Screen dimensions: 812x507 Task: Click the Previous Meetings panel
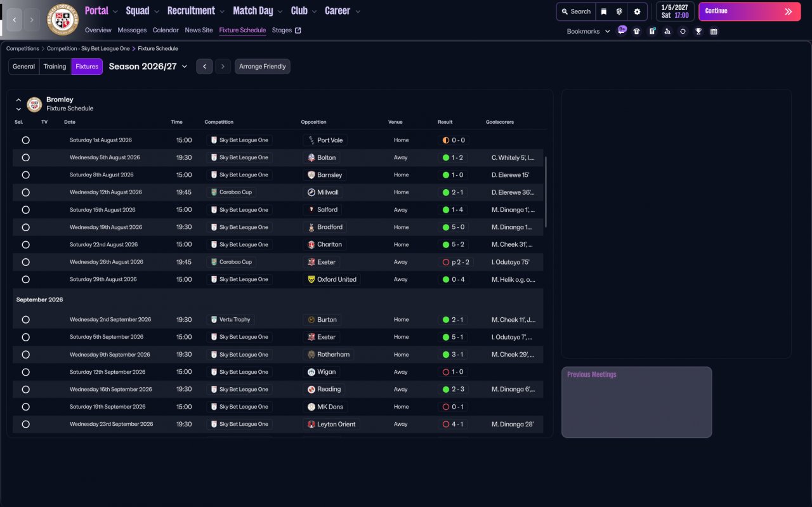pyautogui.click(x=637, y=402)
